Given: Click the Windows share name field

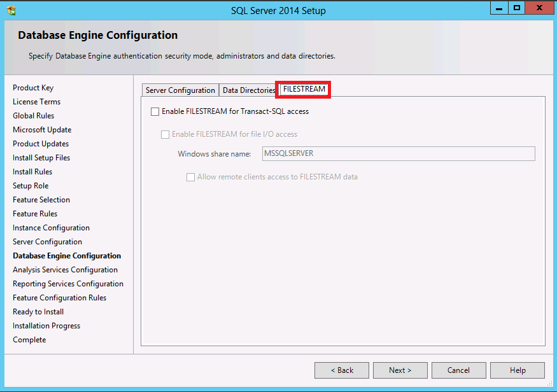Looking at the screenshot, I should coord(398,154).
